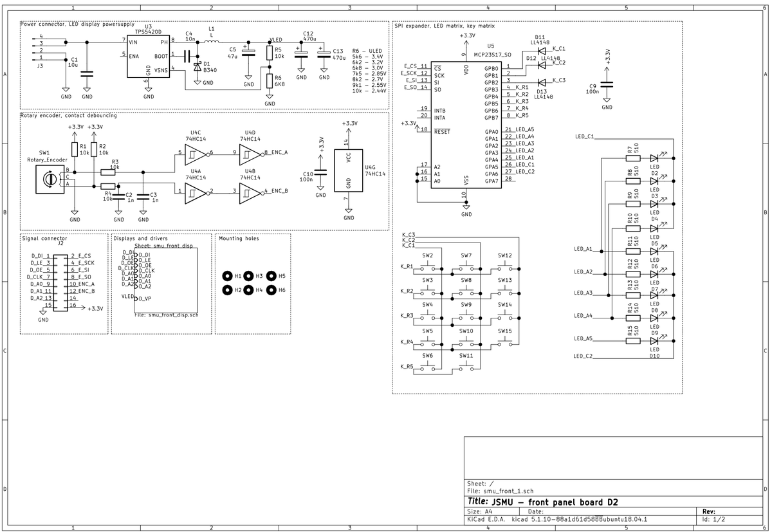Open the smu_front_disp hierarchical sheet block
The height and width of the screenshot is (532, 772).
pyautogui.click(x=165, y=281)
